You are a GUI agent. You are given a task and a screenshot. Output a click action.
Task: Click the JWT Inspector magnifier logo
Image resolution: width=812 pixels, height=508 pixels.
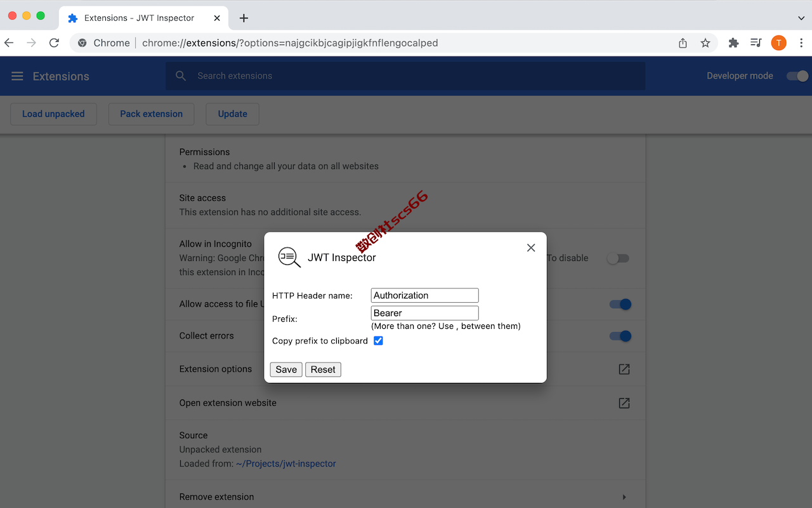(289, 257)
